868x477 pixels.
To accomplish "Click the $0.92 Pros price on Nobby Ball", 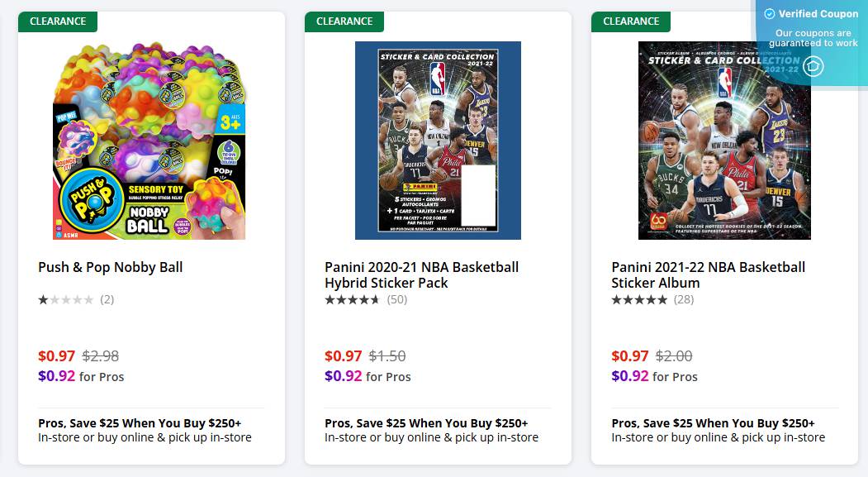I will coord(56,376).
